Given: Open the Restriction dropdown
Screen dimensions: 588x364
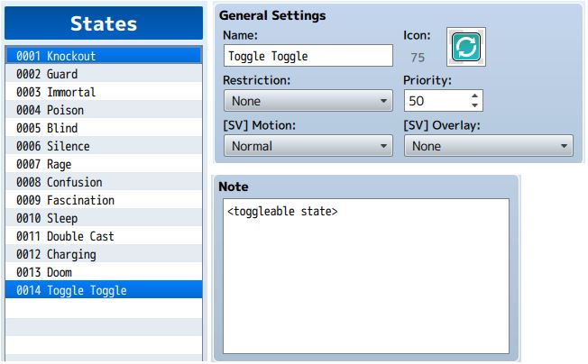Looking at the screenshot, I should [x=308, y=101].
